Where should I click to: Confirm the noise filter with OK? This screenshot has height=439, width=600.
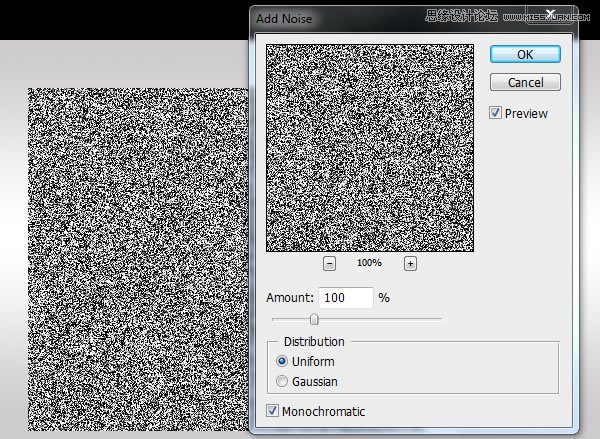(525, 54)
